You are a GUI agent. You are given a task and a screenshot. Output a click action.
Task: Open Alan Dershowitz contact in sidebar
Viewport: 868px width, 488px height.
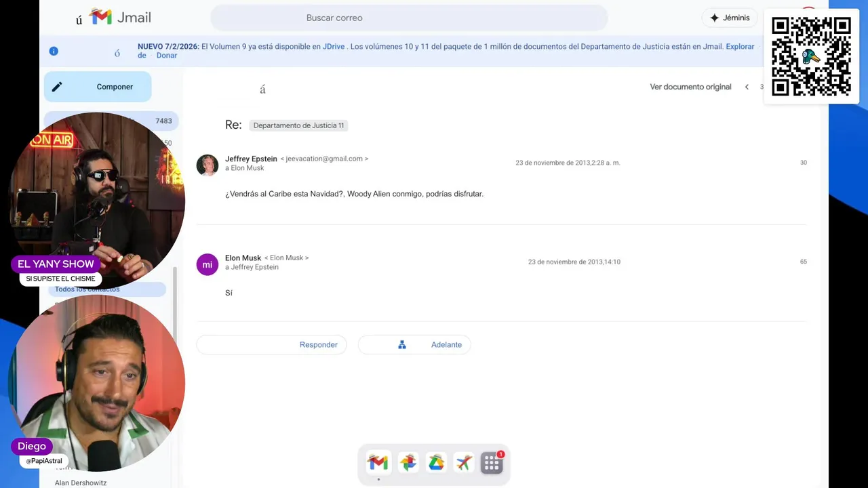coord(81,483)
